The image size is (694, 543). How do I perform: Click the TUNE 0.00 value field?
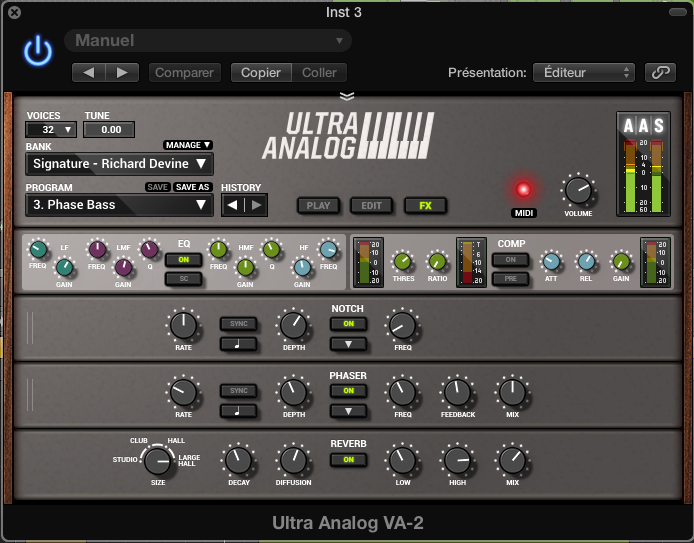coord(109,130)
